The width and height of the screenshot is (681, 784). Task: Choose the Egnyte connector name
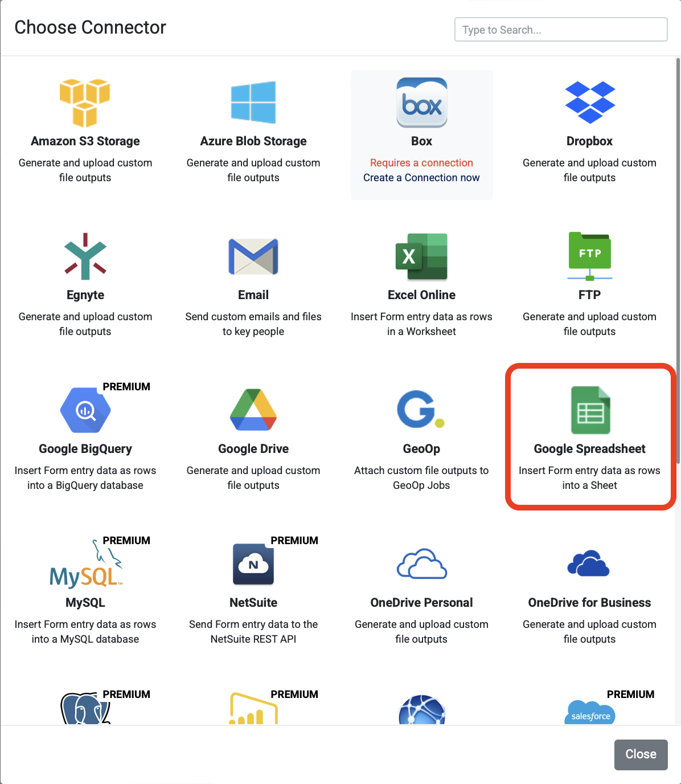tap(85, 295)
